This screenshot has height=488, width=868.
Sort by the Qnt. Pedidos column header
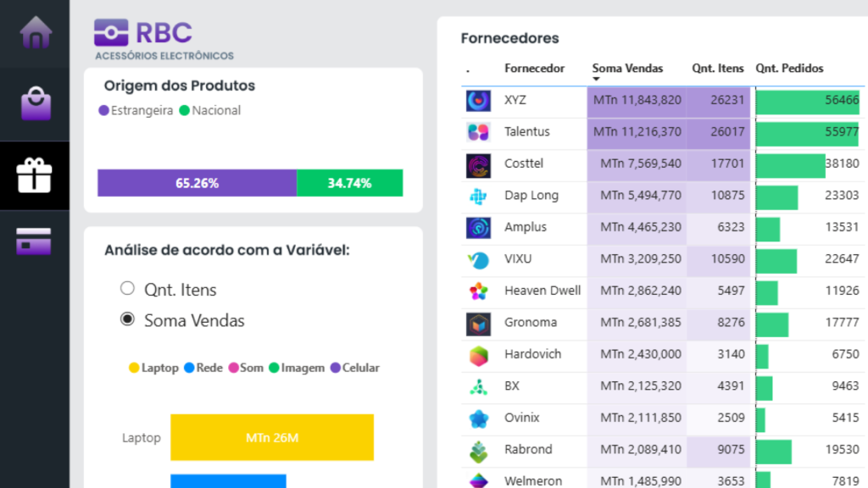pyautogui.click(x=788, y=69)
